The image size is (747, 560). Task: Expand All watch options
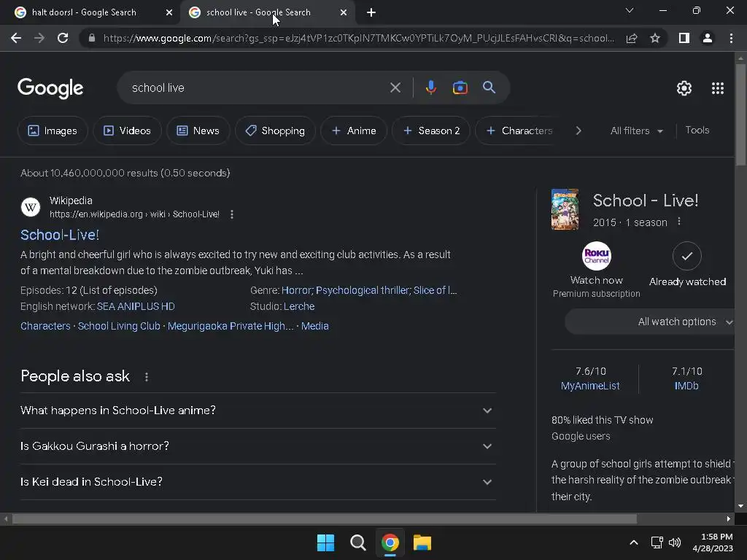point(650,322)
